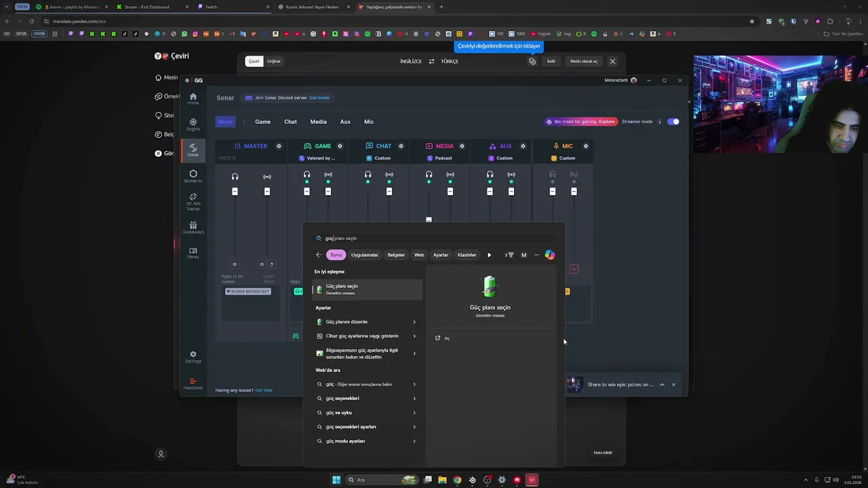Open CHAT channel settings gear
This screenshot has width=868, height=488.
click(x=401, y=146)
